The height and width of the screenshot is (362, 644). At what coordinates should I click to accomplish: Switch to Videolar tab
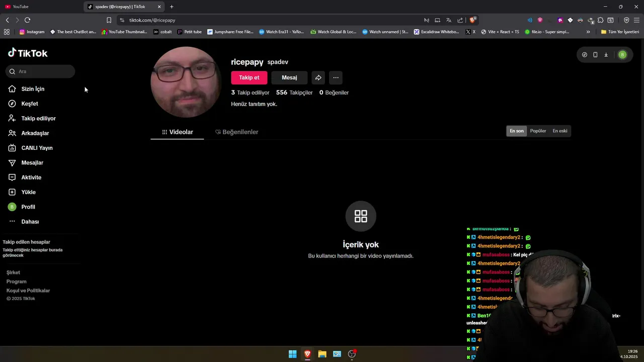[177, 132]
